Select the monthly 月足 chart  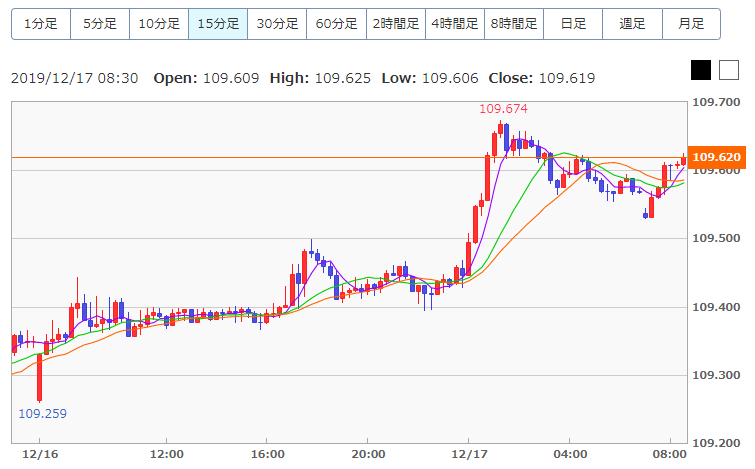point(691,24)
